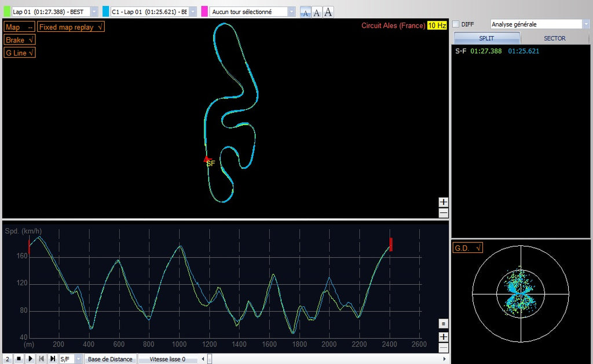The width and height of the screenshot is (593, 364).
Task: Open the speed graph options menu icon
Action: pyautogui.click(x=443, y=323)
